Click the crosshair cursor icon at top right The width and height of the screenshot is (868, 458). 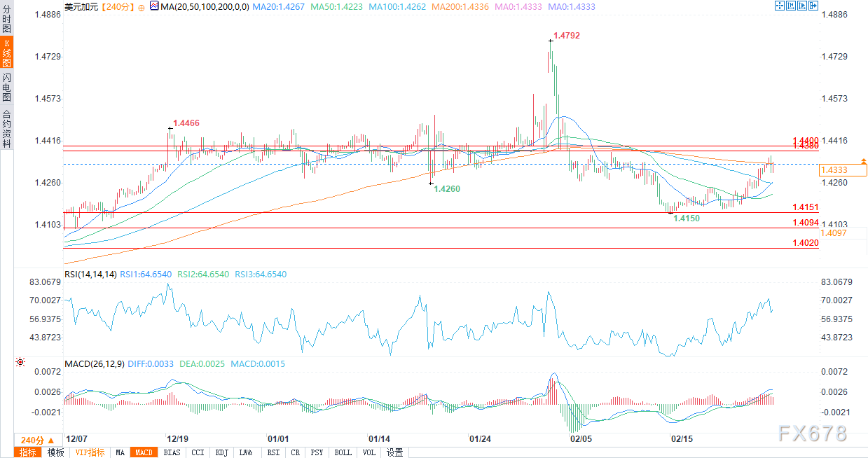(x=779, y=6)
